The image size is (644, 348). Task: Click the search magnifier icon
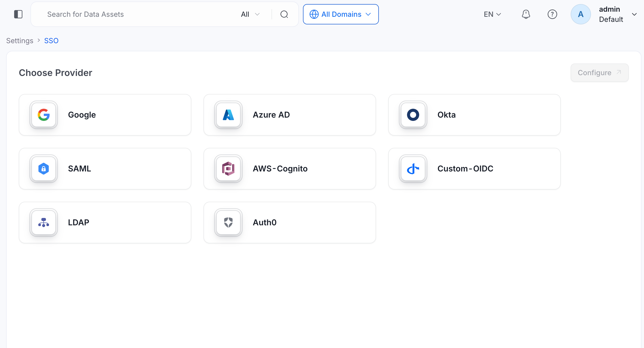(284, 14)
